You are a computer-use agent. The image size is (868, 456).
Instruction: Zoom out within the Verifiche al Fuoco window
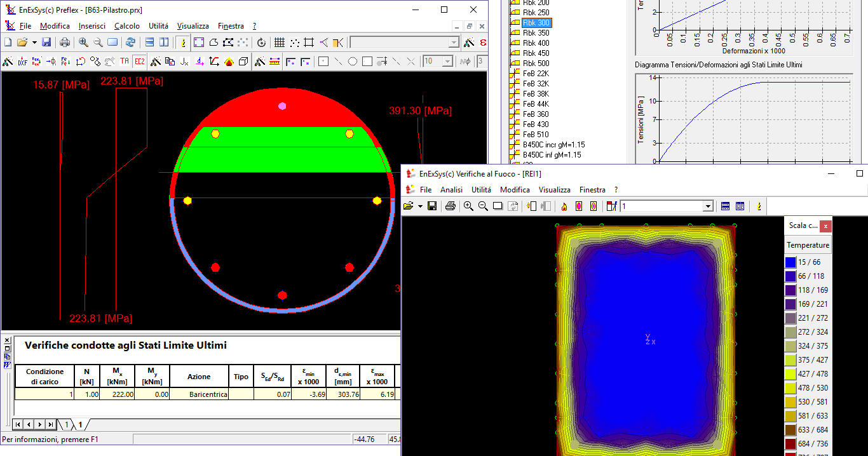pyautogui.click(x=484, y=206)
